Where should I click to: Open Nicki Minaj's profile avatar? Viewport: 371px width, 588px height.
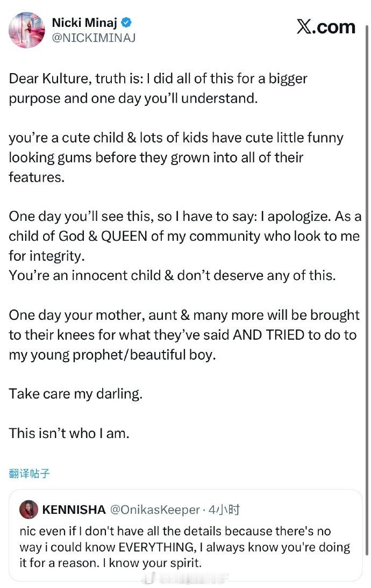click(x=27, y=30)
